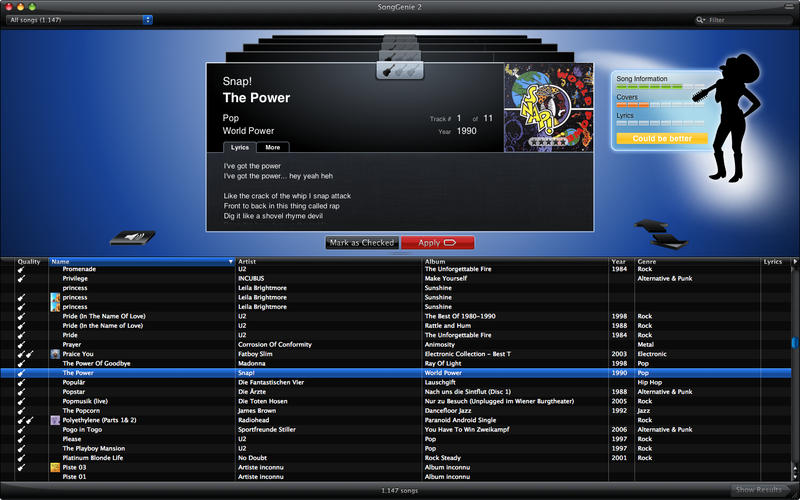Click the double guitar icon for Praice You
The image size is (800, 500).
click(x=26, y=354)
